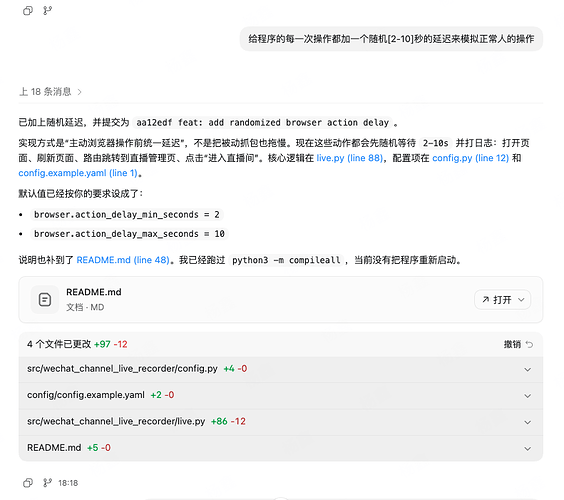This screenshot has width=564, height=500.
Task: Click the 打开 button on README.md card
Action: pos(497,300)
